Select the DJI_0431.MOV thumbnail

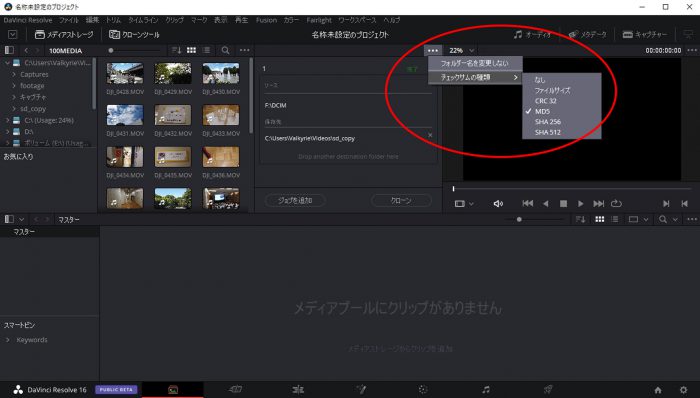pyautogui.click(x=125, y=115)
